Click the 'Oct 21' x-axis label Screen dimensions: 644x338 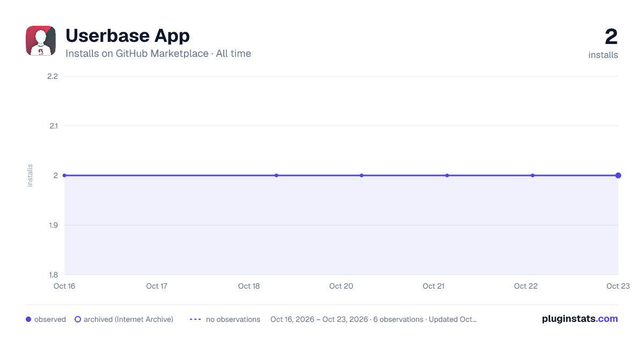click(x=434, y=286)
